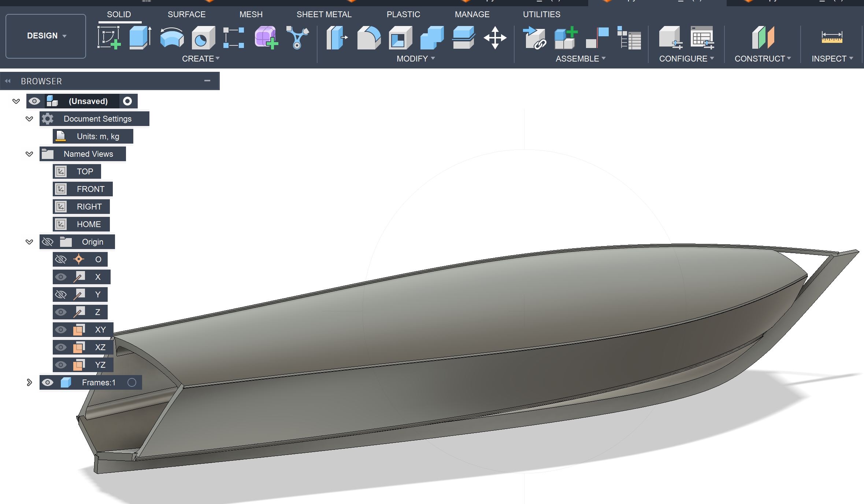Show the hidden Origin folder

pyautogui.click(x=48, y=242)
